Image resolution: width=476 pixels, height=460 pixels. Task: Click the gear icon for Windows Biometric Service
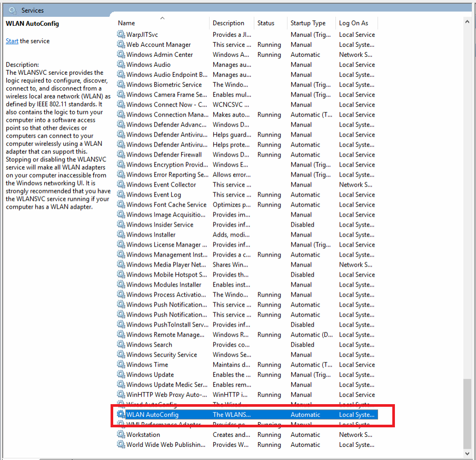click(x=121, y=84)
